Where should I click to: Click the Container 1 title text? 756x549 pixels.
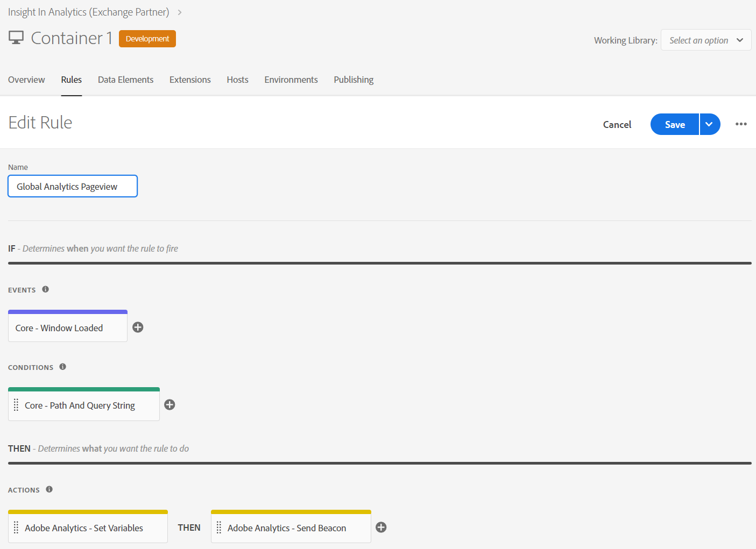pyautogui.click(x=72, y=38)
